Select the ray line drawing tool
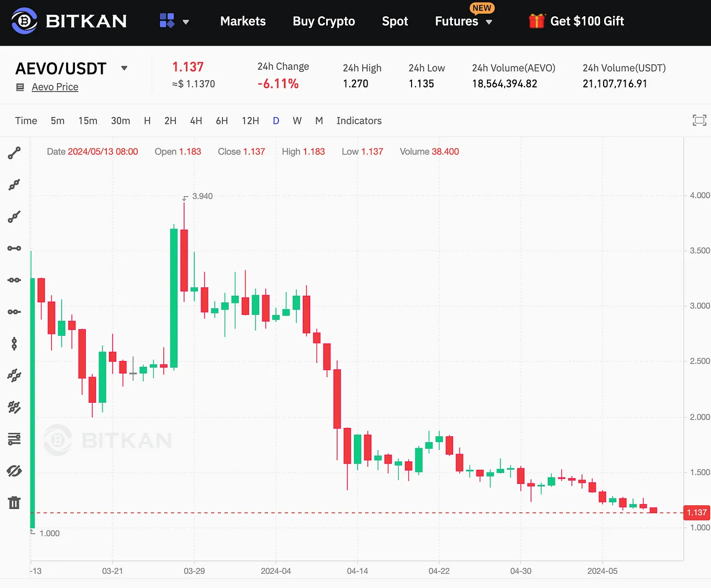The image size is (711, 588). pyautogui.click(x=14, y=217)
